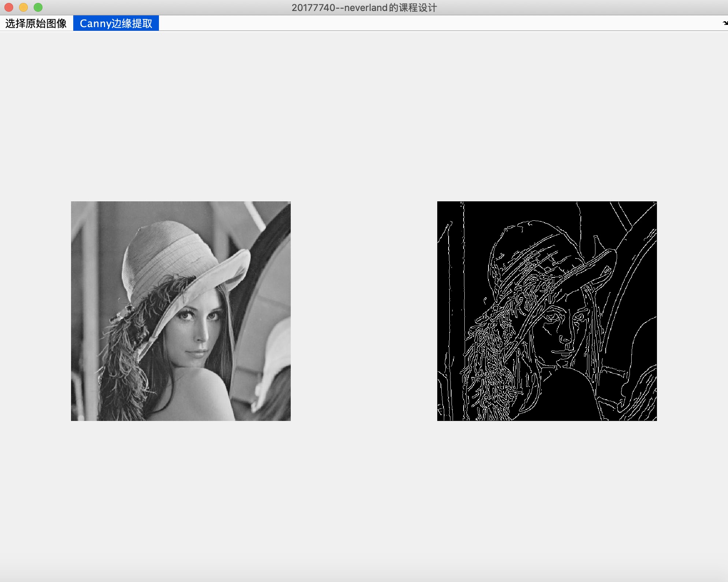Viewport: 728px width, 582px height.
Task: Minimize window using the yellow button
Action: pyautogui.click(x=23, y=7)
